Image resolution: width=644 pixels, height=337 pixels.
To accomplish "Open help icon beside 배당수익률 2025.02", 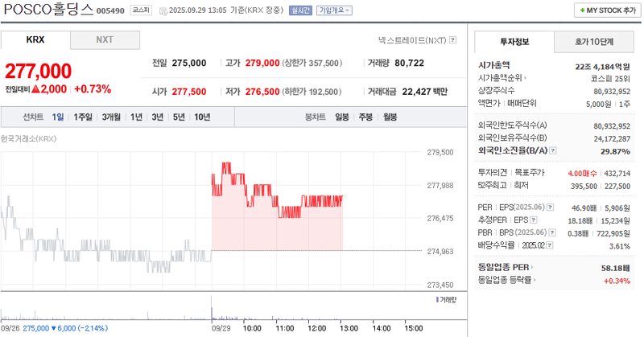I will pos(550,245).
